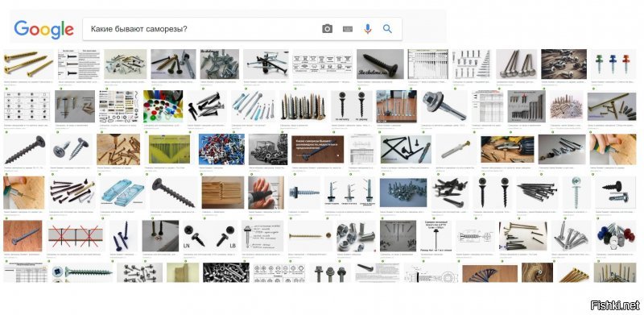
Task: Open the brown banner text thumbnail
Action: coord(317,149)
